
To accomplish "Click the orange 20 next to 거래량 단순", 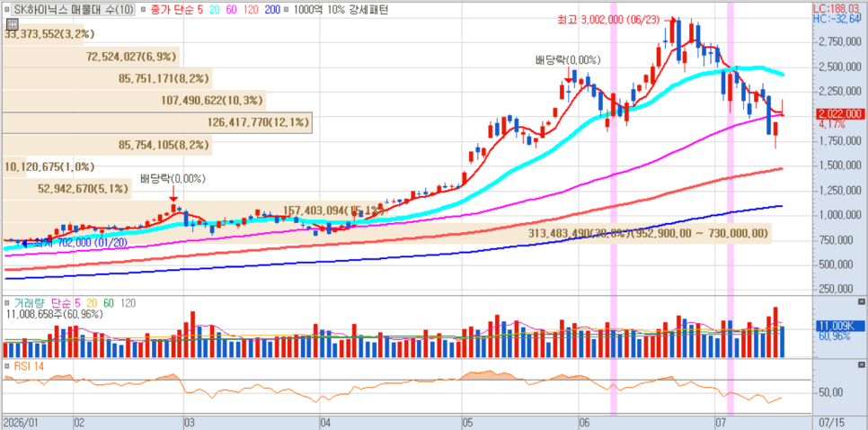I will 92,302.
